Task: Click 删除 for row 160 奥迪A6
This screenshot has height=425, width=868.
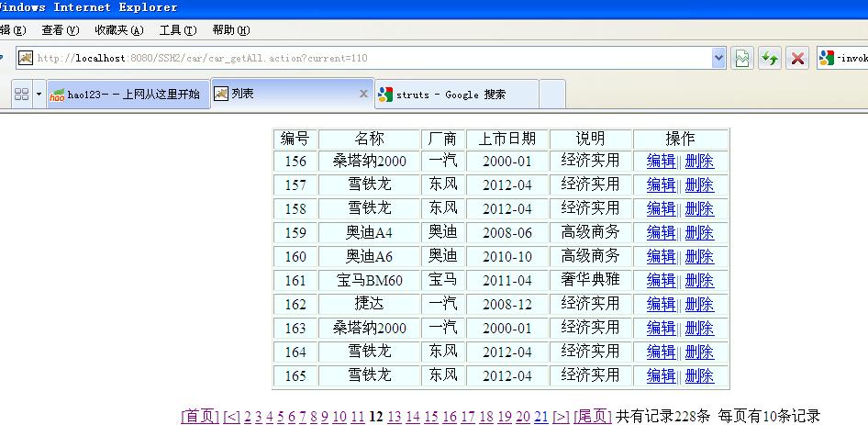Action: coord(700,256)
